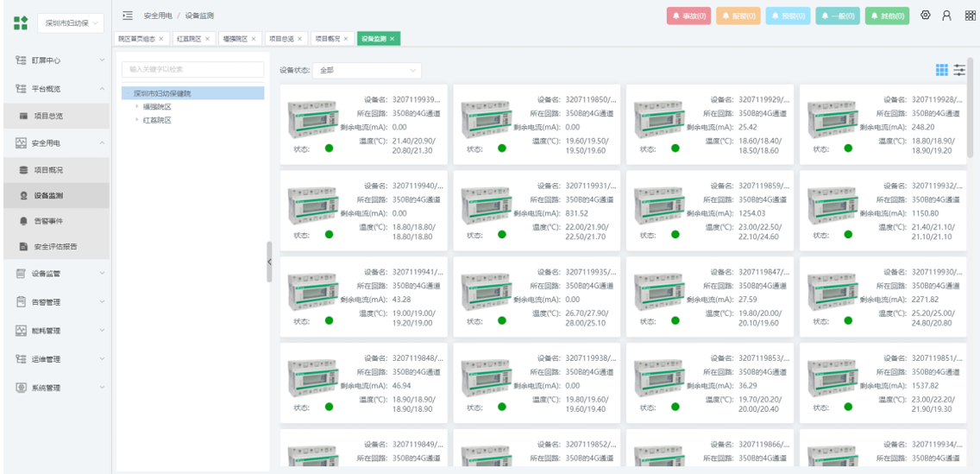
Task: Toggle the sidebar collapse hamburger icon
Action: [128, 15]
